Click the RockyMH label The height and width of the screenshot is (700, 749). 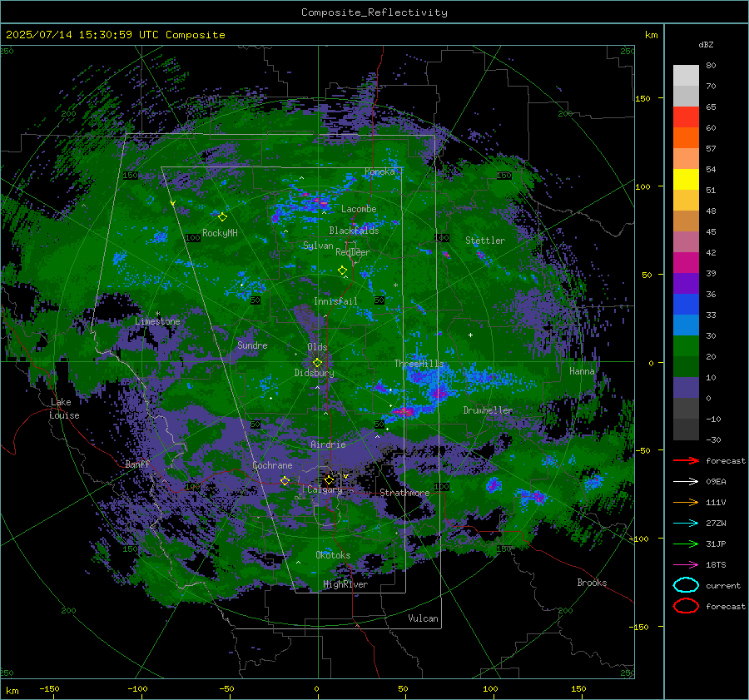220,233
